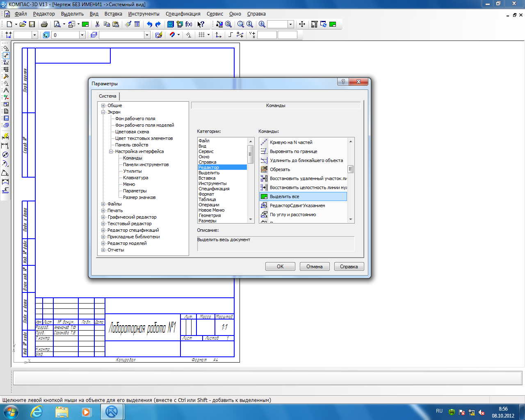Click the Geometry panel icon on left sidebar

6,48
